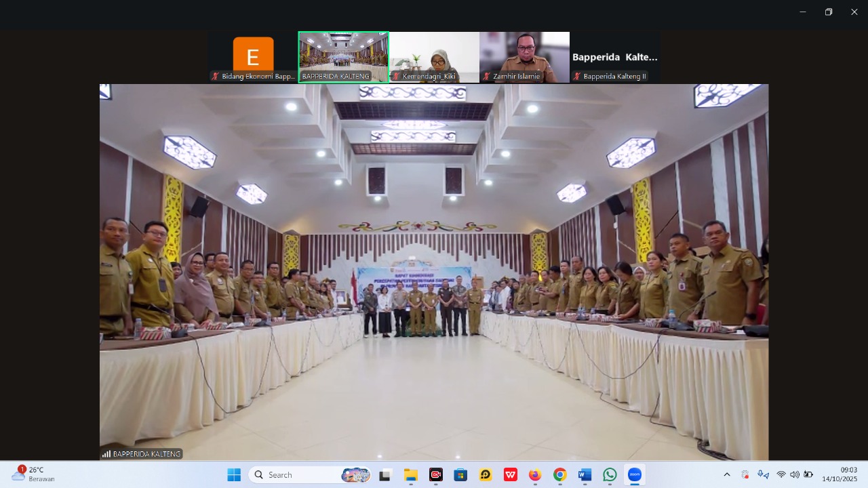Open WPS Office from the taskbar
The image size is (868, 488).
511,475
